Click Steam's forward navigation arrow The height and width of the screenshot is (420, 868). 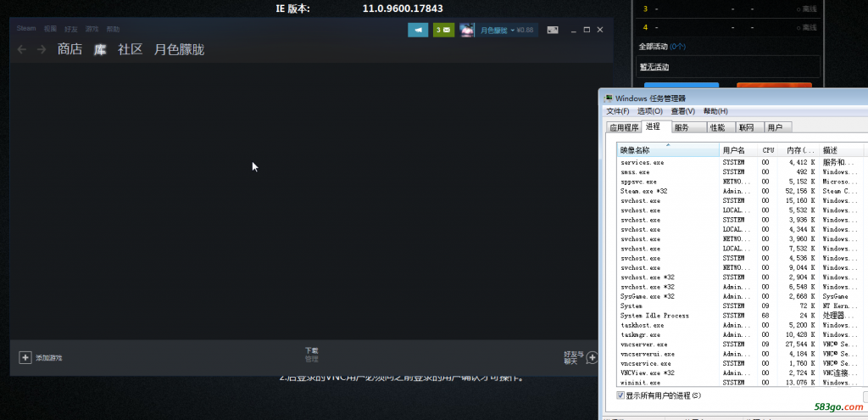(42, 50)
